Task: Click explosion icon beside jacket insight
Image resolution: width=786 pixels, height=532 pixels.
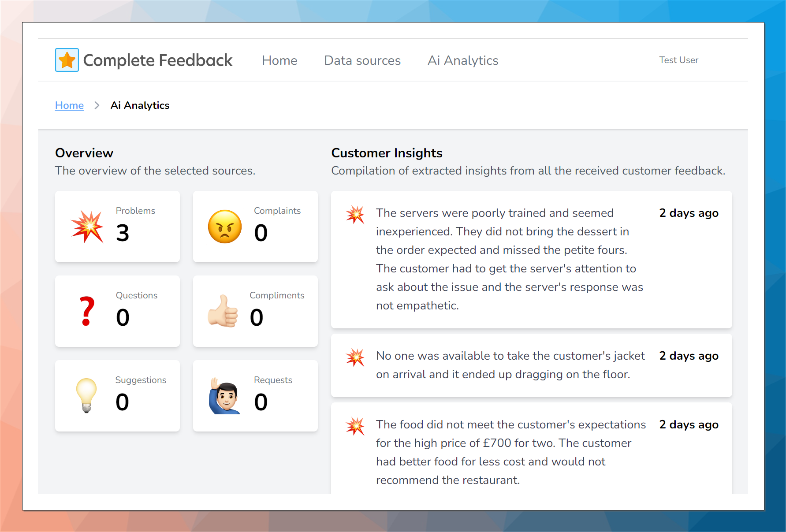Action: 355,357
